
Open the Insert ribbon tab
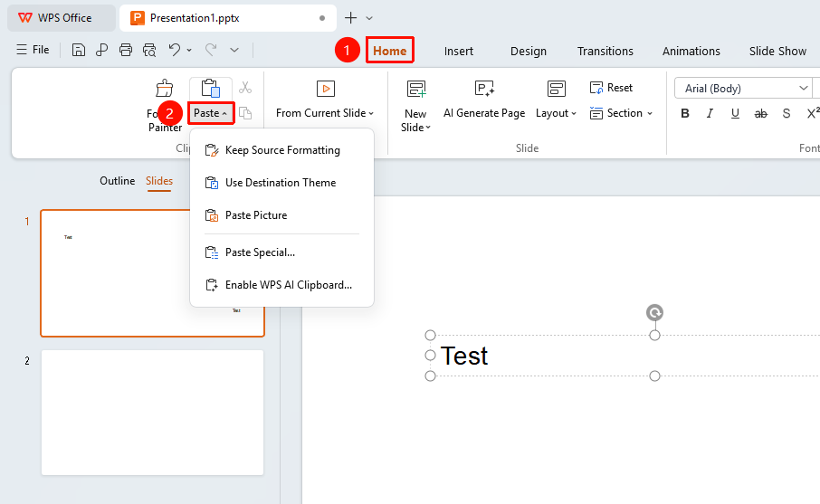(459, 52)
